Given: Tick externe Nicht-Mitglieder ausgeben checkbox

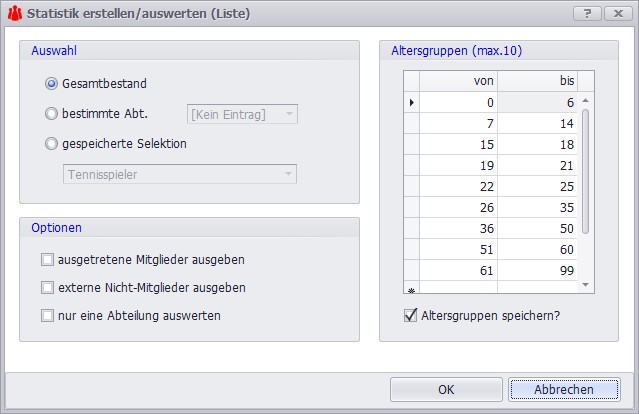Looking at the screenshot, I should click(47, 288).
